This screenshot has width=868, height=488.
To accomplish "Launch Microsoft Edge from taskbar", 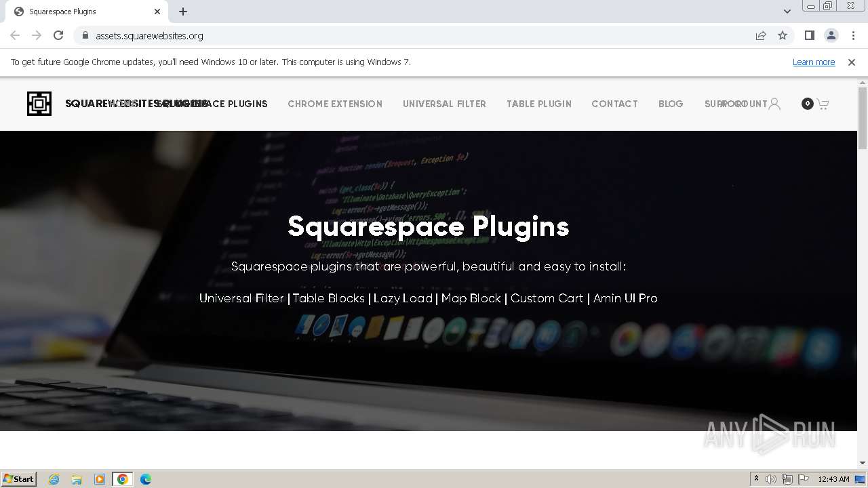I will pyautogui.click(x=146, y=479).
